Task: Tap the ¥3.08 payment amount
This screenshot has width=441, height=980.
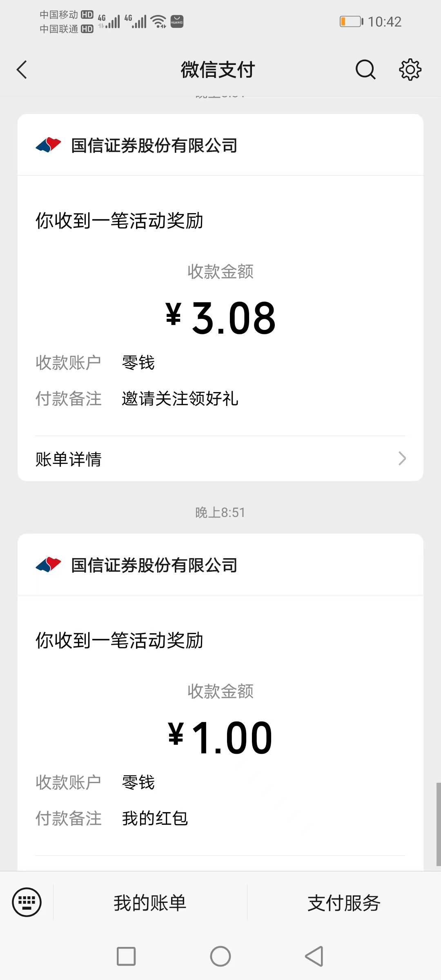Action: (220, 318)
